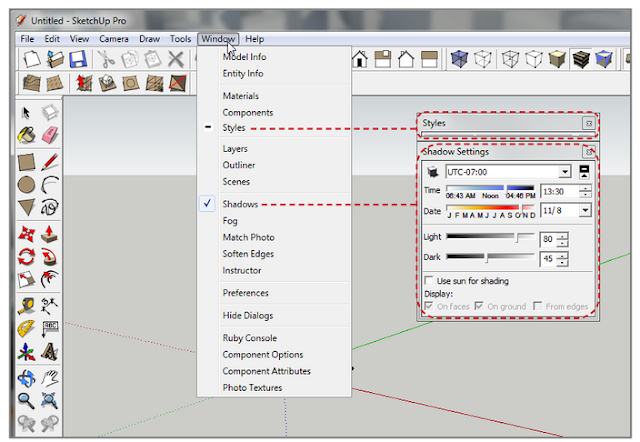The height and width of the screenshot is (442, 640).
Task: Click the Light value stepper
Action: point(562,239)
